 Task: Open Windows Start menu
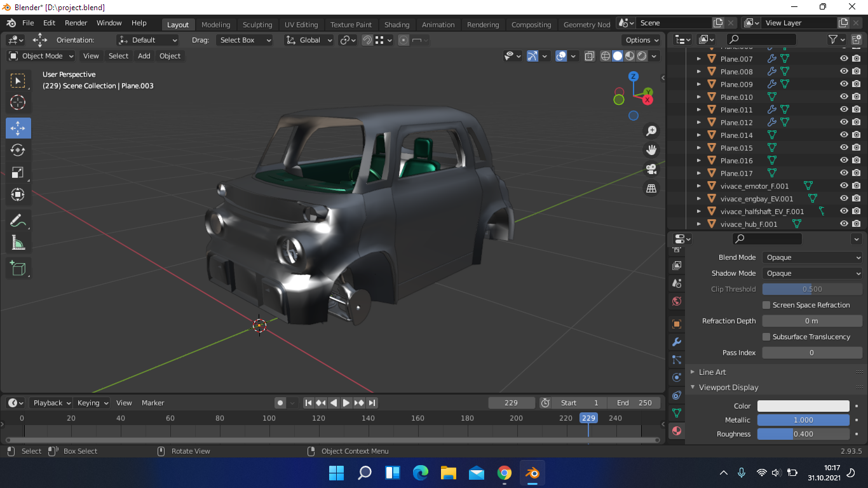(x=337, y=473)
